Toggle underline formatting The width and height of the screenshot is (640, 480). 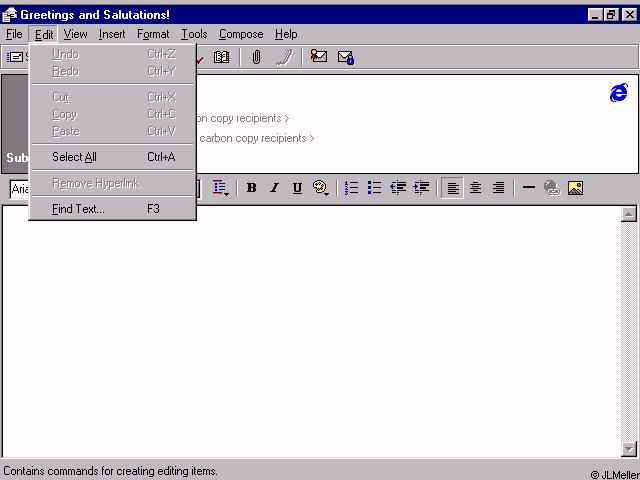point(297,188)
